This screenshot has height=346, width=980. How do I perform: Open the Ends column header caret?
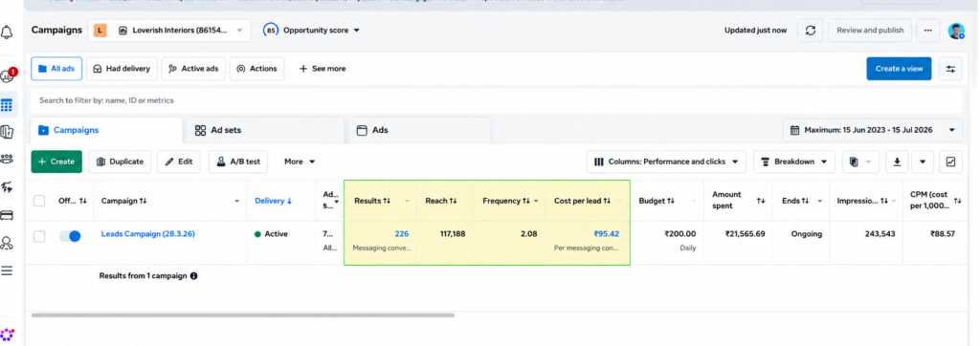[x=819, y=201]
